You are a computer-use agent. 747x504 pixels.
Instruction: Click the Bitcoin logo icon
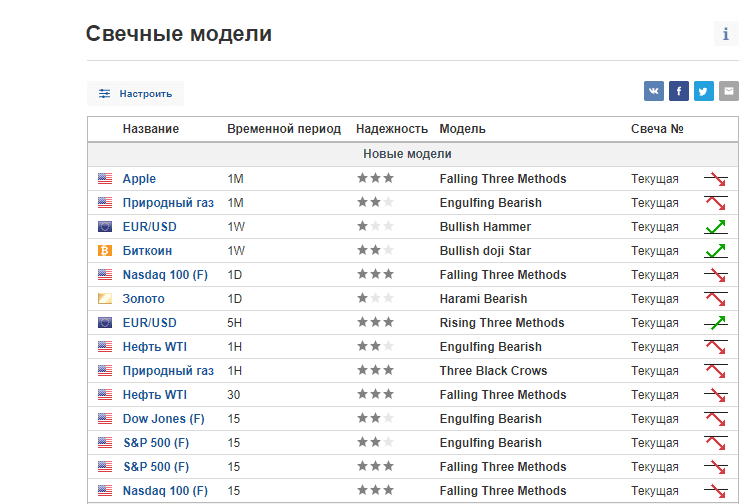105,251
